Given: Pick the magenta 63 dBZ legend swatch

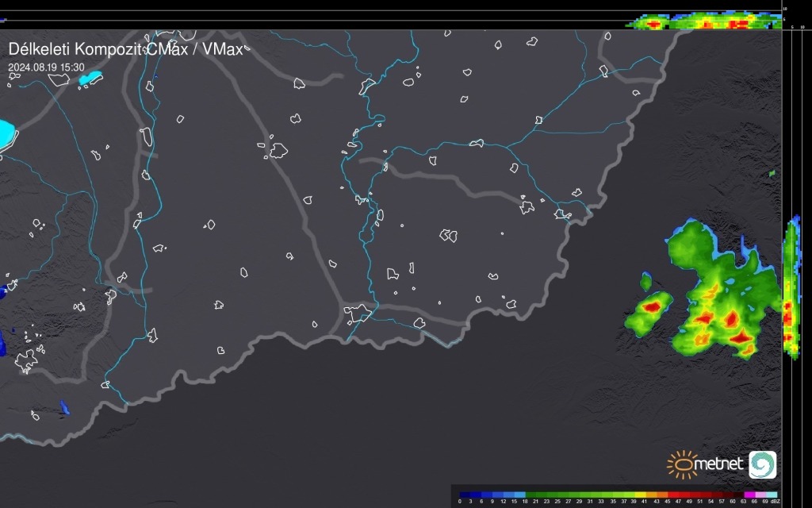Looking at the screenshot, I should pos(749,495).
